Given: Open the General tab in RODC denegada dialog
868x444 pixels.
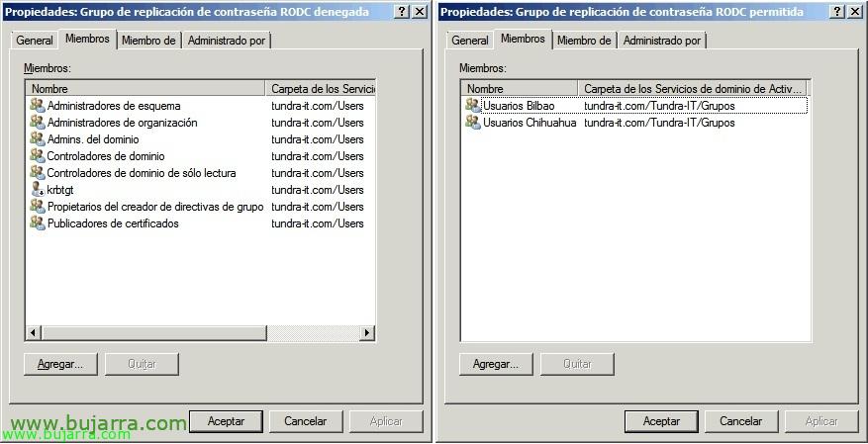Looking at the screenshot, I should (x=35, y=41).
